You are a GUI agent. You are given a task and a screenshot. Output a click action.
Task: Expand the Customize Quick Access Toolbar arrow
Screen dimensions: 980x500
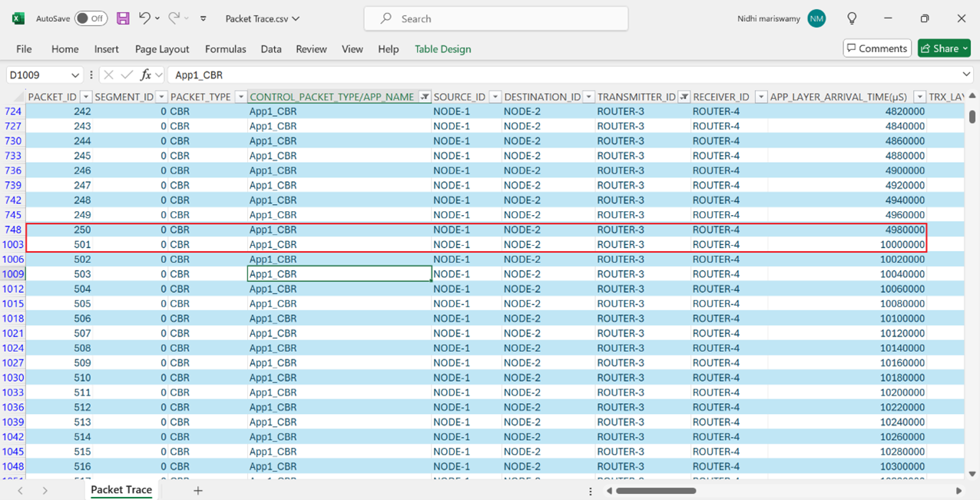click(x=204, y=18)
